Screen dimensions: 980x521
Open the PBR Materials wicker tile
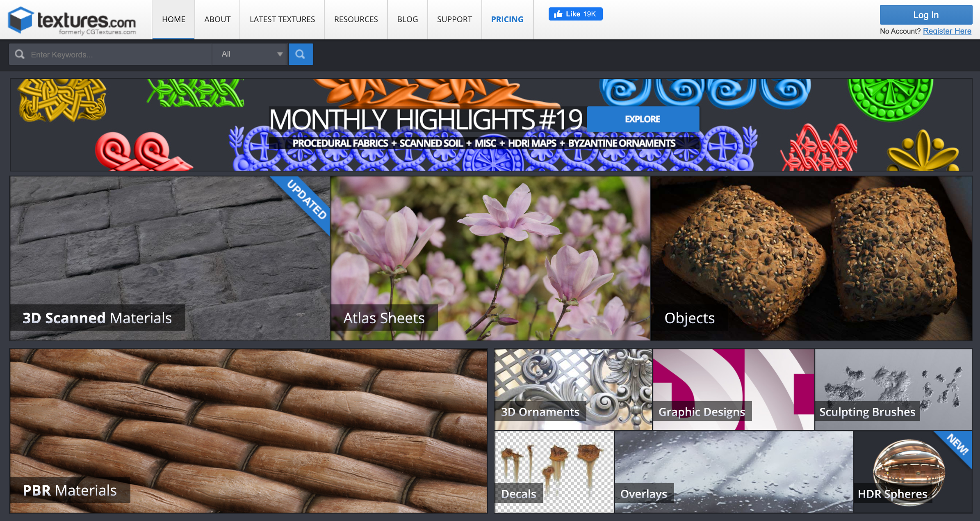point(248,431)
